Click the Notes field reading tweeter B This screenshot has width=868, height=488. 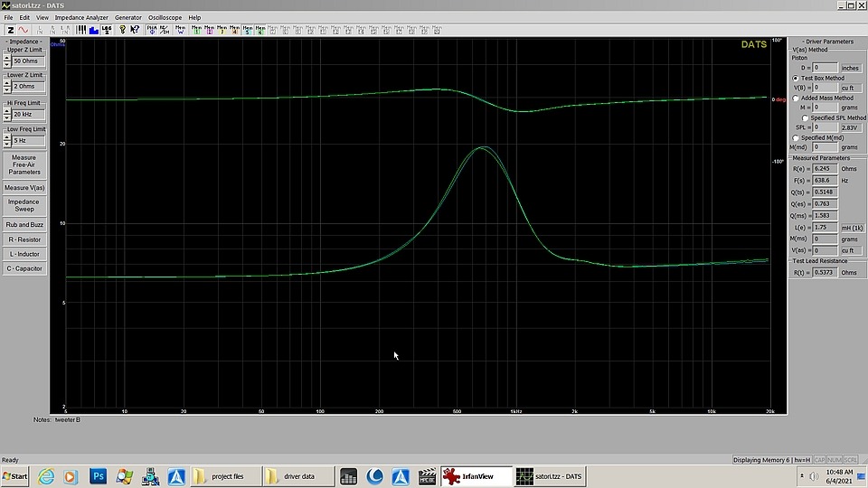(x=67, y=420)
